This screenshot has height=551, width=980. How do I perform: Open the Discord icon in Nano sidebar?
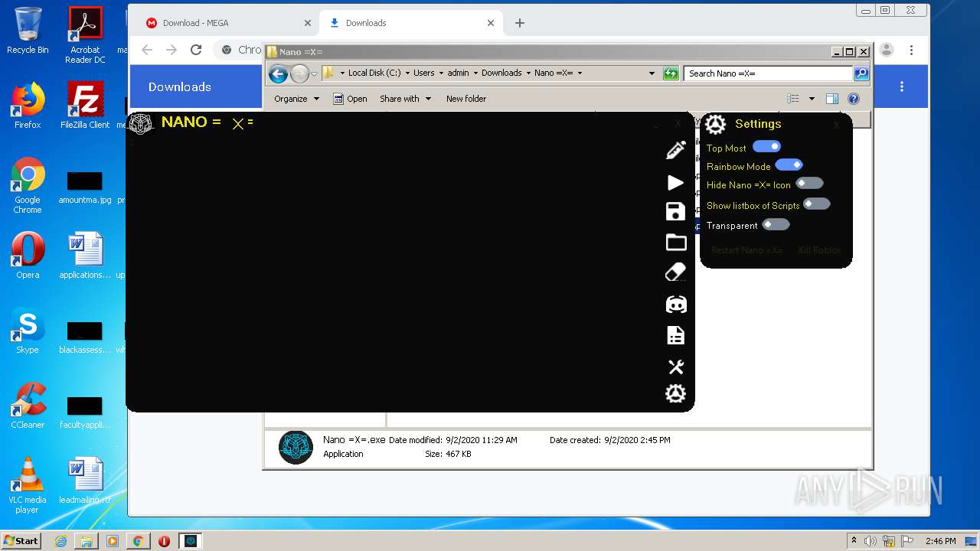click(676, 304)
